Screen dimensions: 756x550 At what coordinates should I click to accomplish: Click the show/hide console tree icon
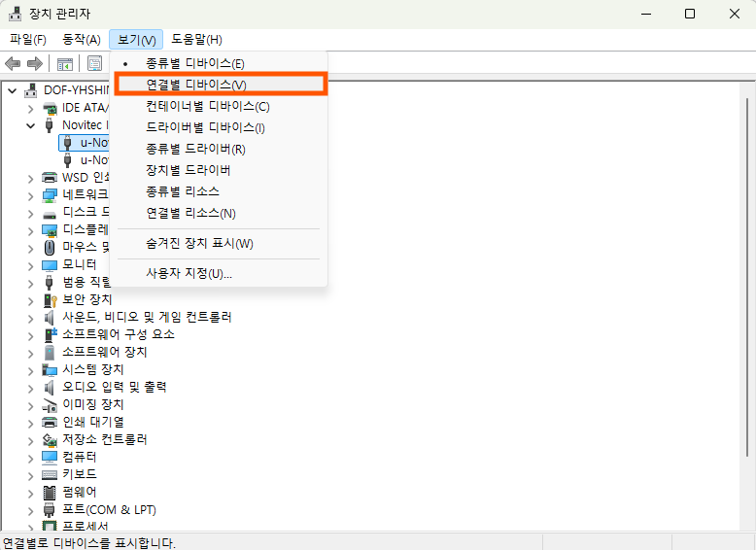pos(64,64)
